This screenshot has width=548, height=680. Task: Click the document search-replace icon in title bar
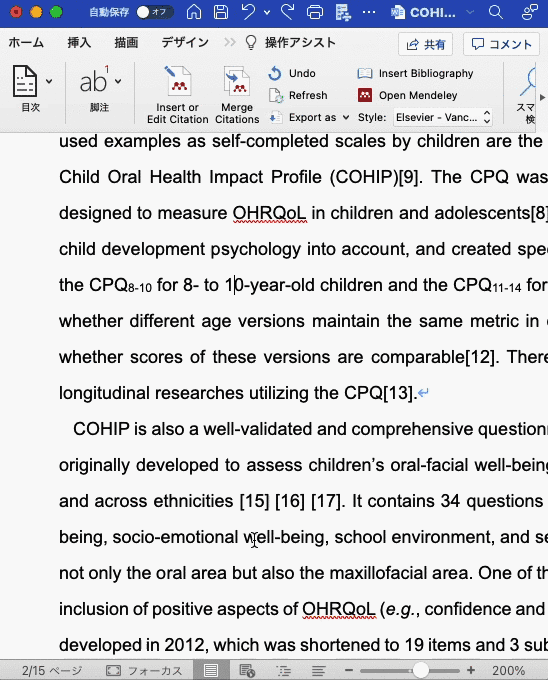[x=343, y=12]
